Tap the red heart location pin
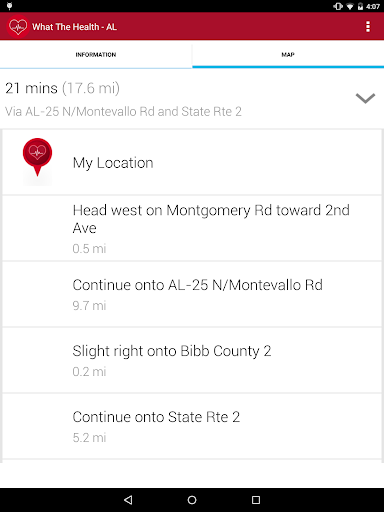 click(x=37, y=157)
